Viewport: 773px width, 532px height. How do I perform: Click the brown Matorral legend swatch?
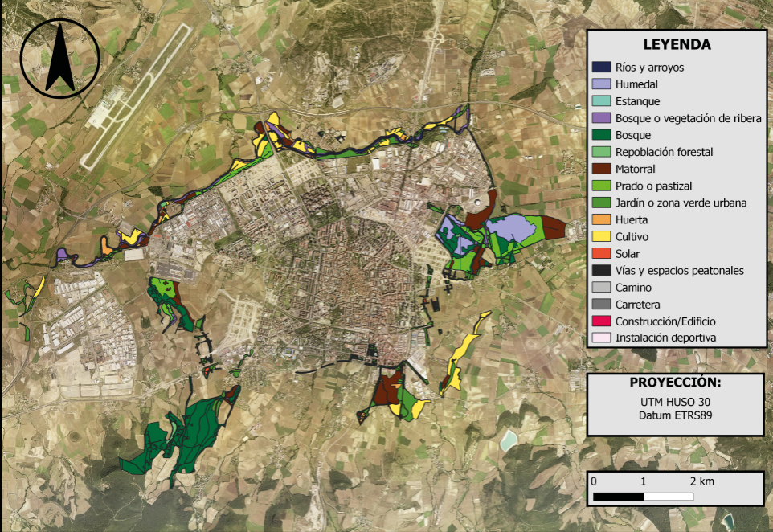[601, 169]
